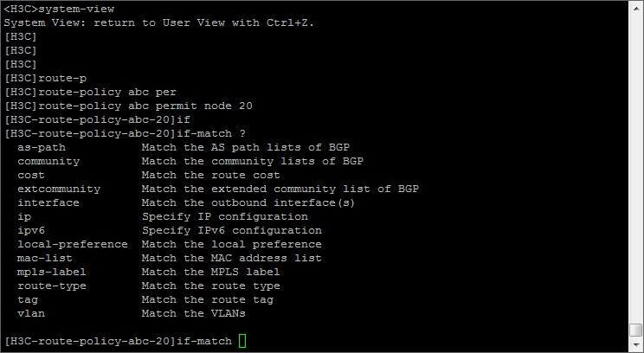
Task: Select the cost option text
Action: click(x=31, y=175)
